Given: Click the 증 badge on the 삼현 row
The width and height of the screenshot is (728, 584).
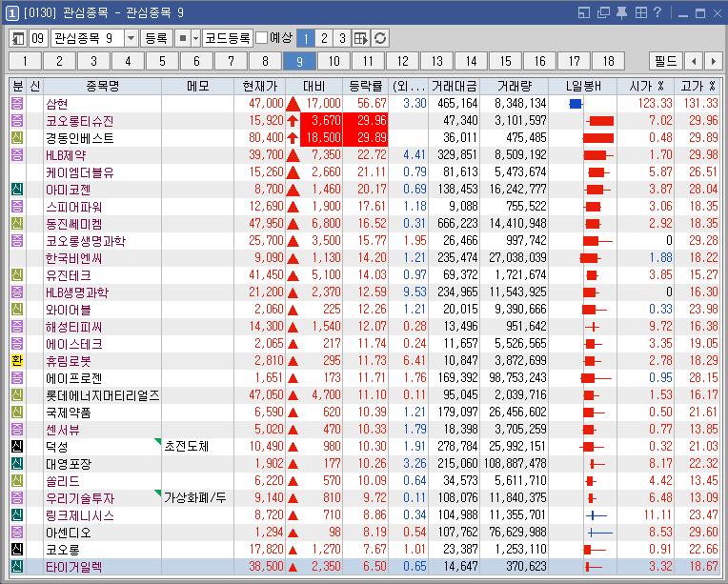Looking at the screenshot, I should tap(17, 103).
